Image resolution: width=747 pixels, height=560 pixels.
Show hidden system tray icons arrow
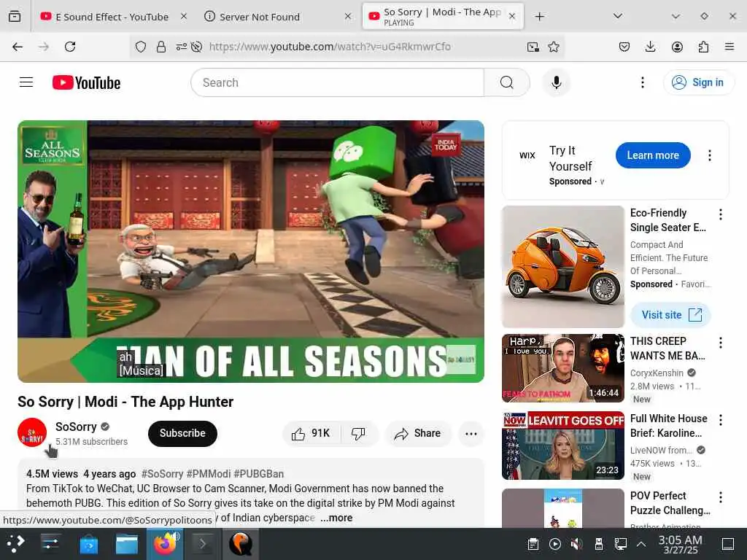[641, 544]
